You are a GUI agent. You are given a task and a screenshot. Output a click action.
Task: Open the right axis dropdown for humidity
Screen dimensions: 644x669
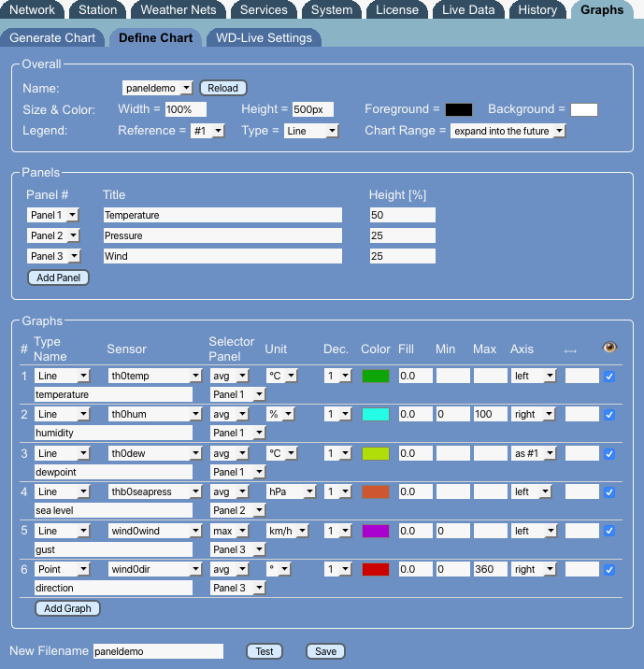[x=533, y=414]
